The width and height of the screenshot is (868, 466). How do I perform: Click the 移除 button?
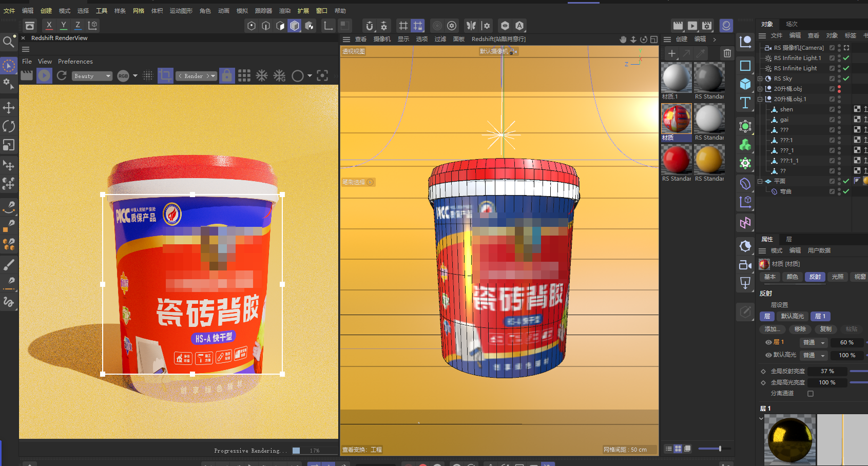click(800, 329)
